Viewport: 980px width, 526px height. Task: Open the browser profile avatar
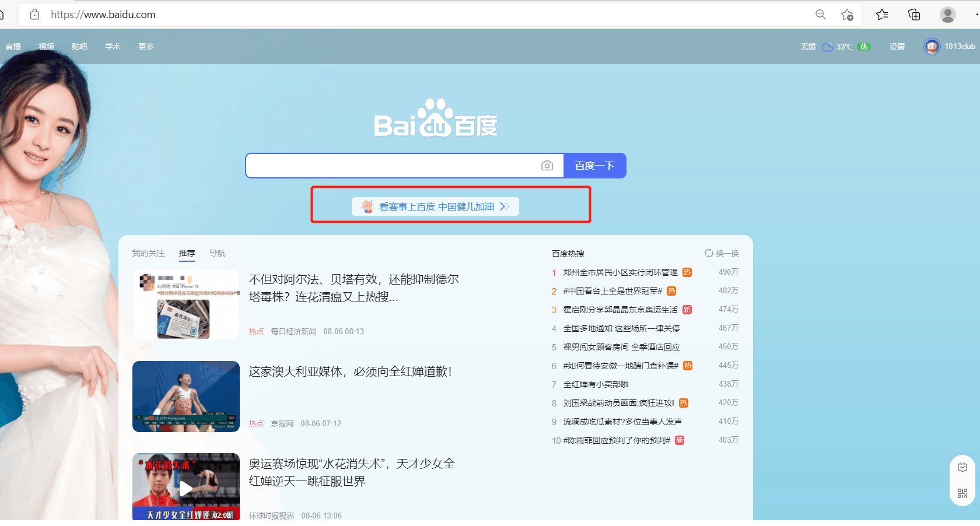coord(948,15)
